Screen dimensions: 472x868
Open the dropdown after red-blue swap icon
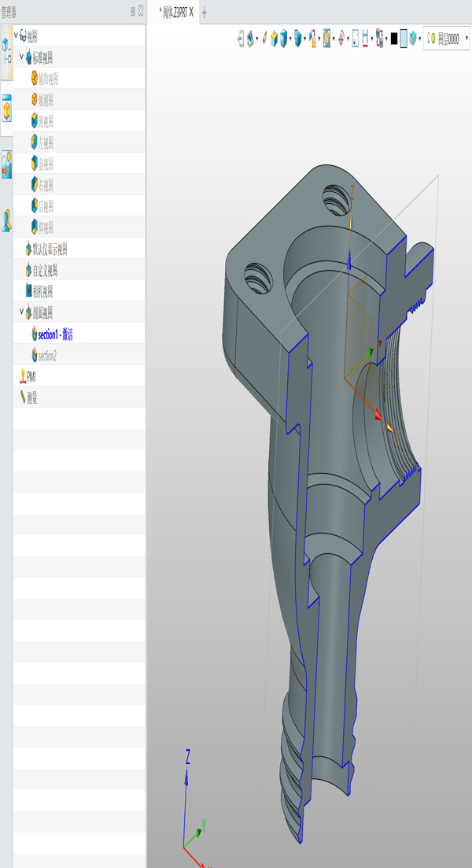386,39
